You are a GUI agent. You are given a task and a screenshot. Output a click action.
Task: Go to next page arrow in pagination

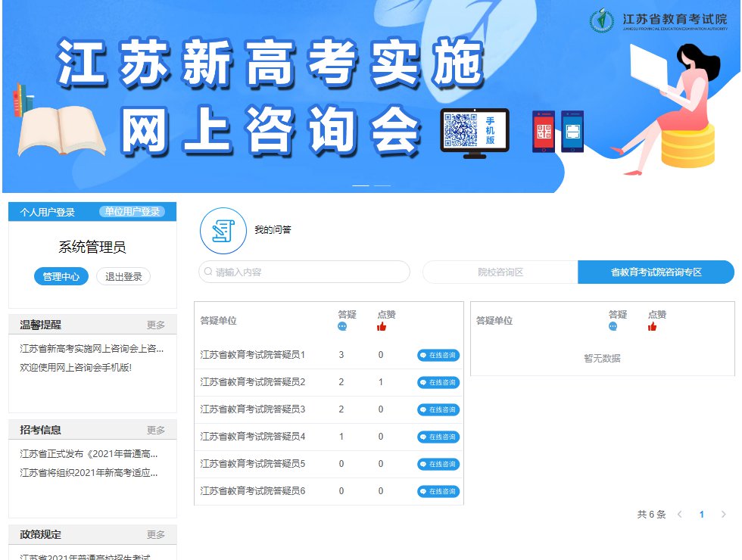click(723, 515)
